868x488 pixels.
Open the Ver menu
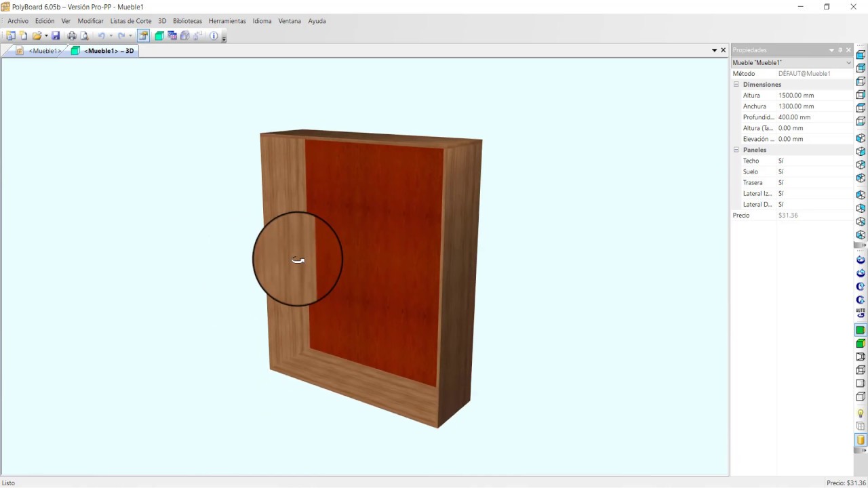(66, 21)
